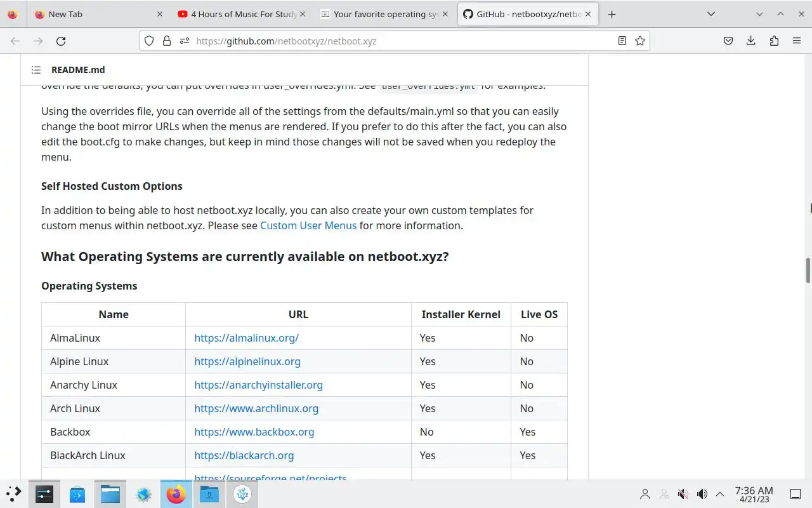Open the coral-logo application taskbar icon
Image resolution: width=812 pixels, height=508 pixels.
(x=242, y=493)
